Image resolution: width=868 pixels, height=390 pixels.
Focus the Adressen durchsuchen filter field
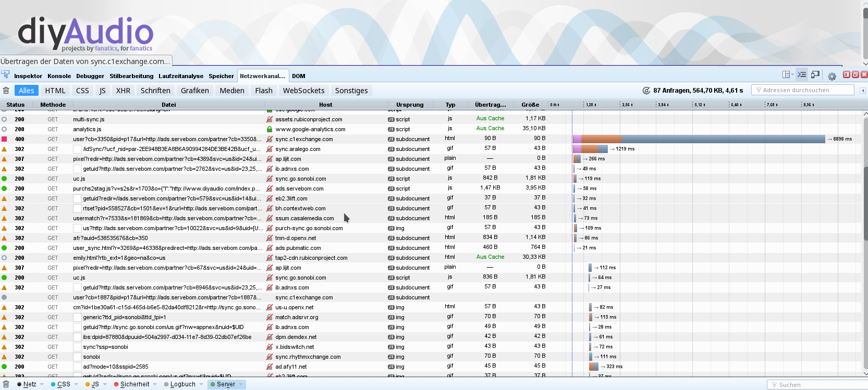(x=803, y=90)
